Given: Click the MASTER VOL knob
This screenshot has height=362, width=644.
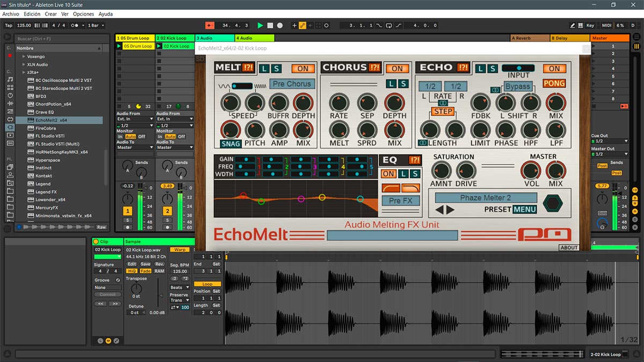Looking at the screenshot, I should click(x=530, y=171).
